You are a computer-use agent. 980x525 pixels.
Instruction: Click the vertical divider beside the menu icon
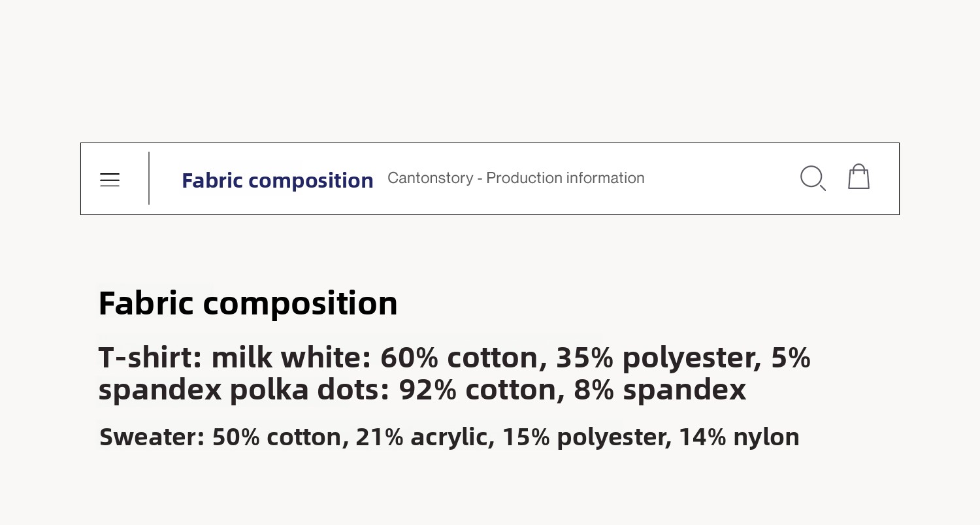pos(149,178)
